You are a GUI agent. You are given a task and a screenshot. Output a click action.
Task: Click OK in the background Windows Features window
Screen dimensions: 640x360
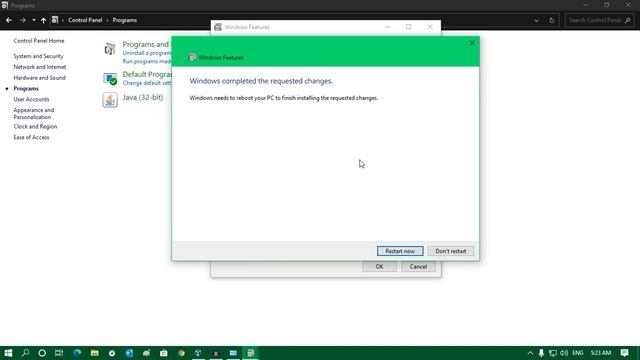[379, 267]
